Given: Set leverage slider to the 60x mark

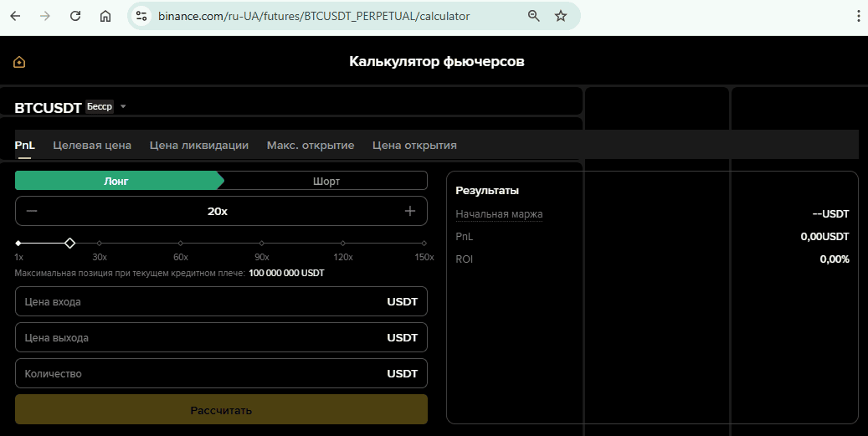Looking at the screenshot, I should click(x=181, y=243).
